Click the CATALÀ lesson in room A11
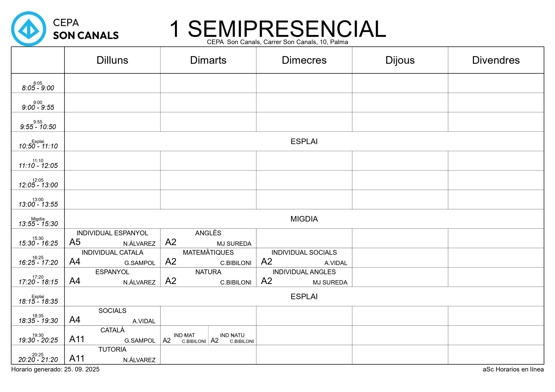 [112, 335]
